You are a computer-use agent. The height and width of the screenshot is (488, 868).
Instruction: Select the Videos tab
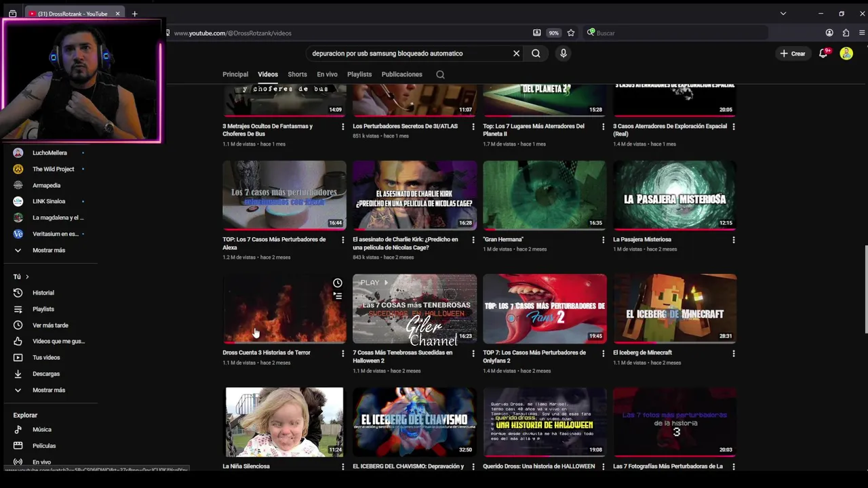tap(268, 75)
